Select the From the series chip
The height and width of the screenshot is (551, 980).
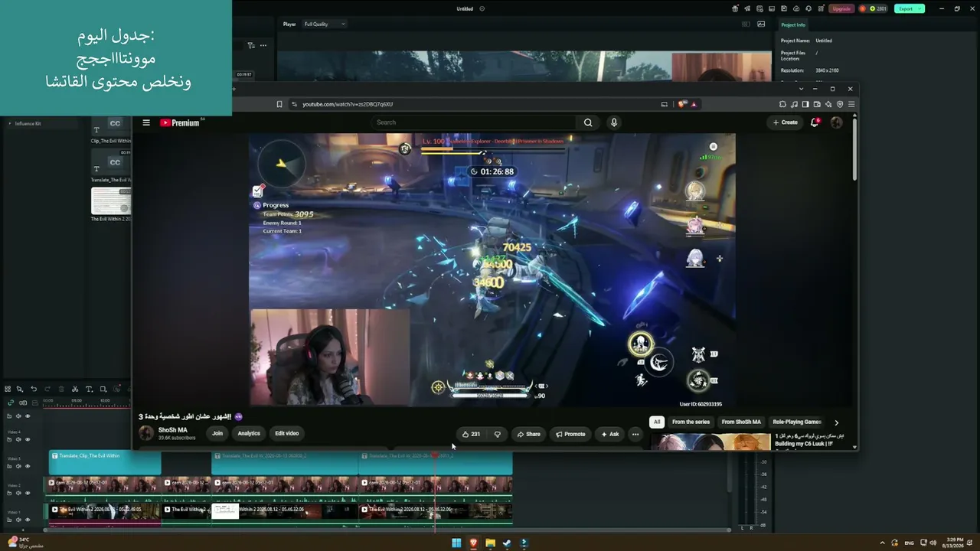691,422
